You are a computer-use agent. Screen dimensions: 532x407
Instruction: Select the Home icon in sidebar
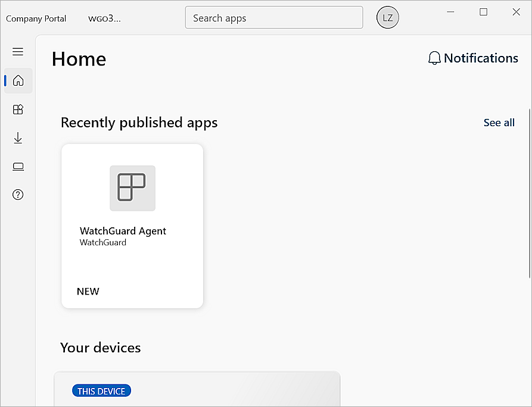click(18, 80)
